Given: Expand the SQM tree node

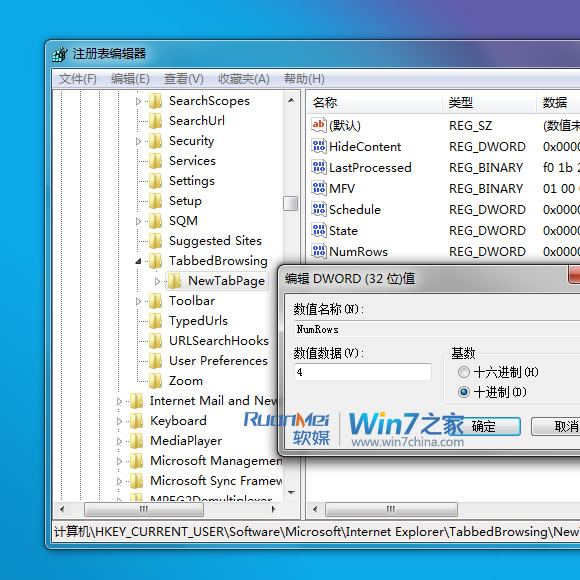Looking at the screenshot, I should (138, 221).
